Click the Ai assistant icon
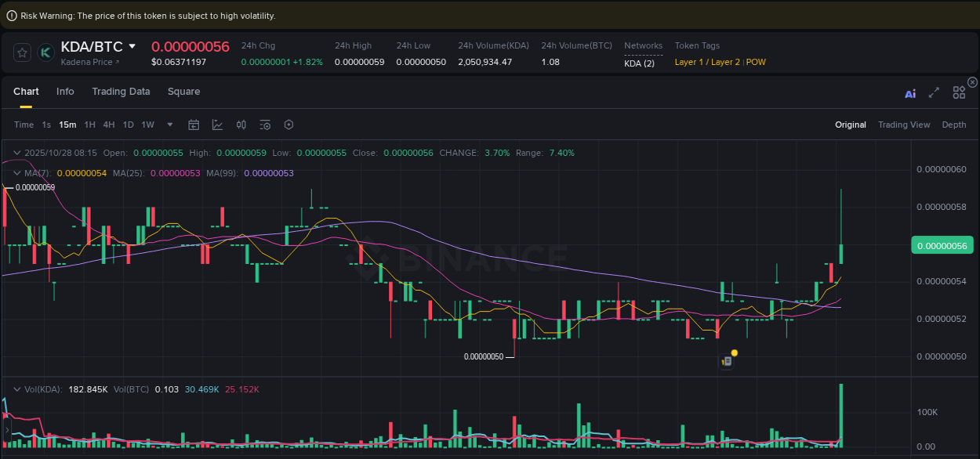Viewport: 980px width, 459px height. coord(910,92)
